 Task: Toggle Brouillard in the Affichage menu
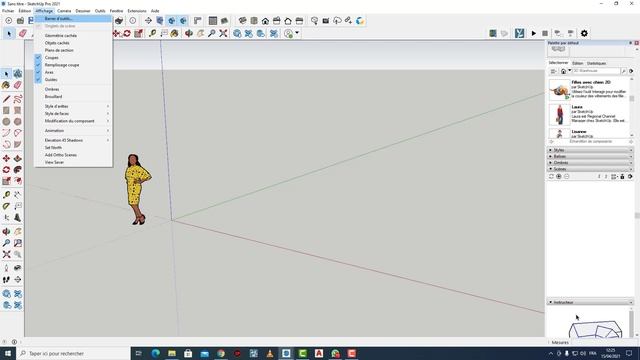(x=73, y=96)
